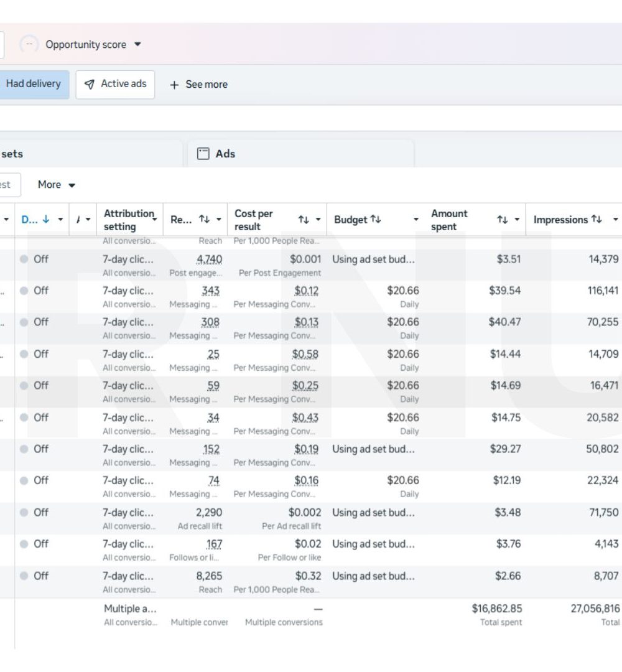Expand the Opportunity score dropdown arrow
This screenshot has width=622, height=672.
click(x=137, y=44)
